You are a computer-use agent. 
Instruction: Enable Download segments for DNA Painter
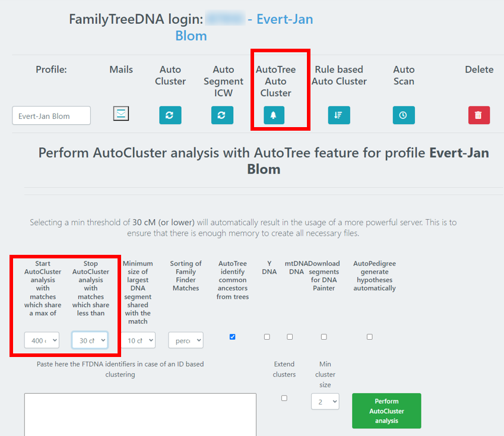324,337
